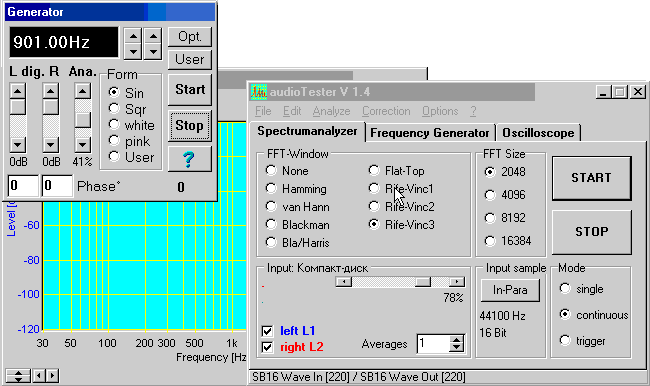Click the first Phase input field
This screenshot has width=650, height=386.
23,186
